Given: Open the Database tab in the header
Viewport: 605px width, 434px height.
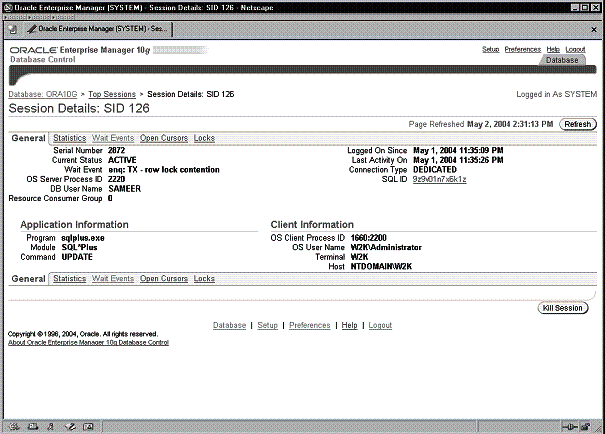Looking at the screenshot, I should coord(562,60).
